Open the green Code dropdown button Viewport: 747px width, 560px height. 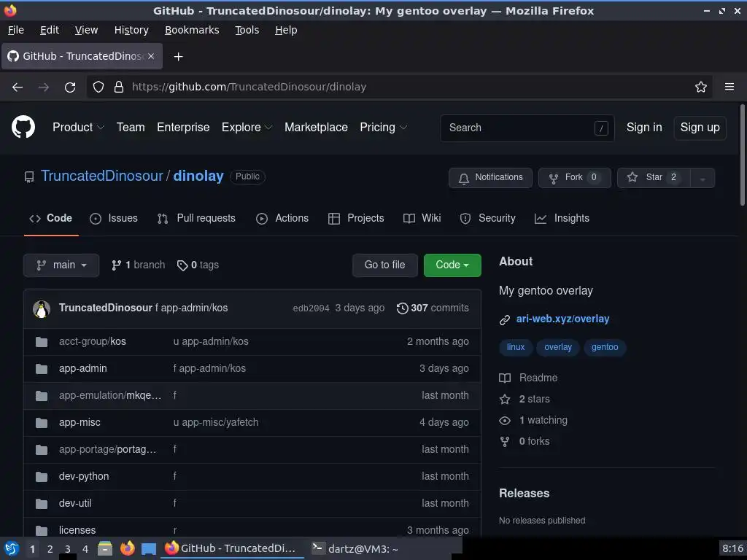coord(452,265)
